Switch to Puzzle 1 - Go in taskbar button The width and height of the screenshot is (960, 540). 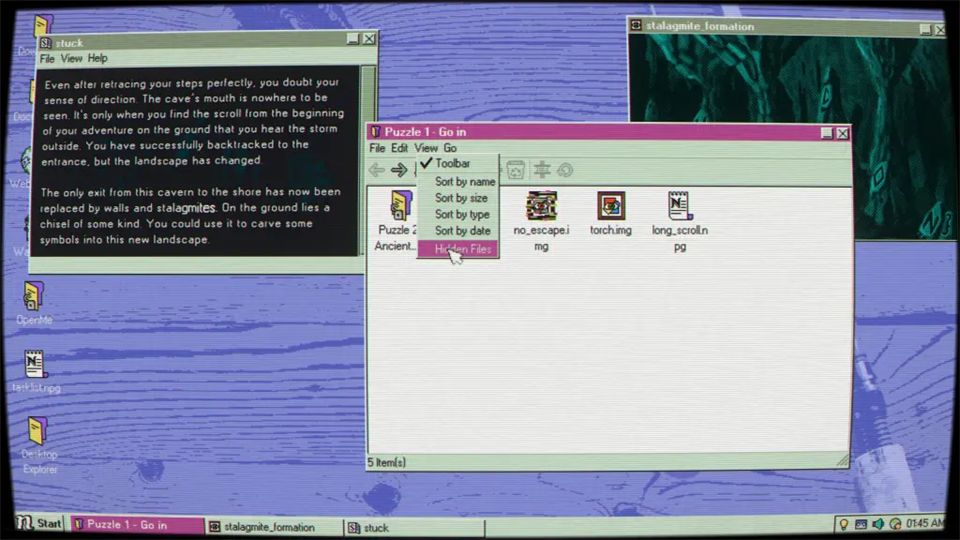point(137,525)
